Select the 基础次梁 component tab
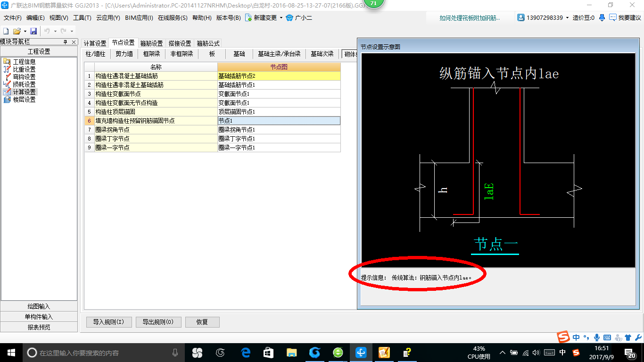The width and height of the screenshot is (644, 362). coord(322,54)
